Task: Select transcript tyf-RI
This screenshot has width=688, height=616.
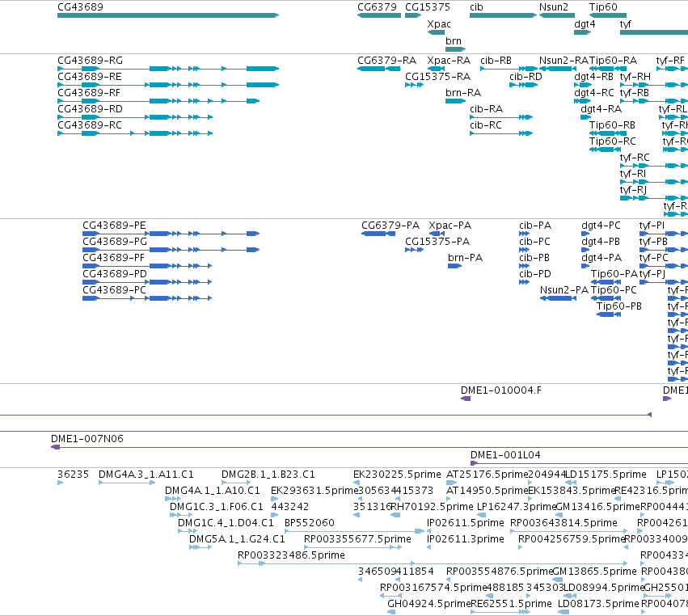Action: coord(654,182)
